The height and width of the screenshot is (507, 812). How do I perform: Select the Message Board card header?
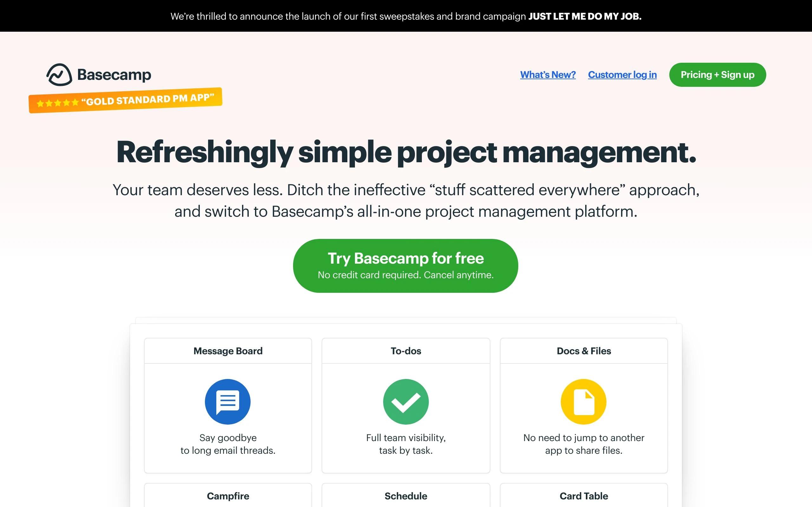point(228,351)
